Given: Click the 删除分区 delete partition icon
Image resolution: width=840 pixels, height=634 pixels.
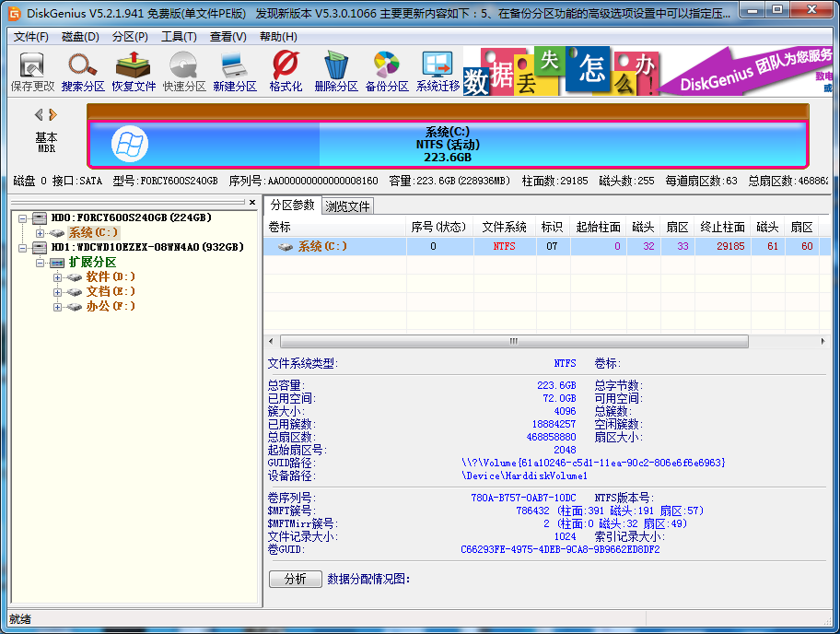Looking at the screenshot, I should [335, 71].
